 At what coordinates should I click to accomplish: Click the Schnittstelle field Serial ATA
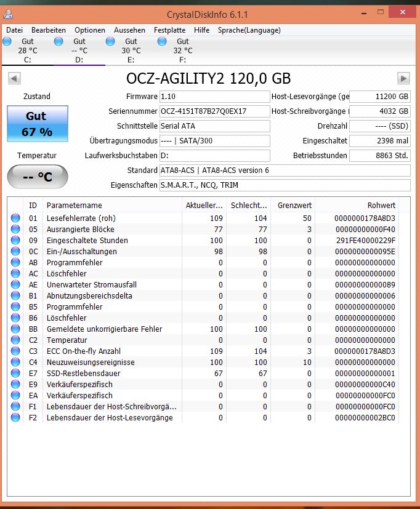point(215,126)
